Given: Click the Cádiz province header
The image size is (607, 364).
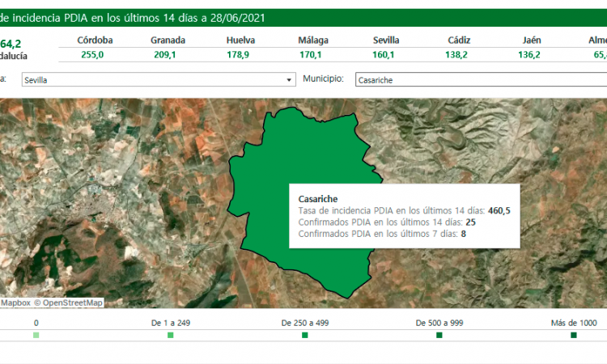Looking at the screenshot, I should 459,40.
